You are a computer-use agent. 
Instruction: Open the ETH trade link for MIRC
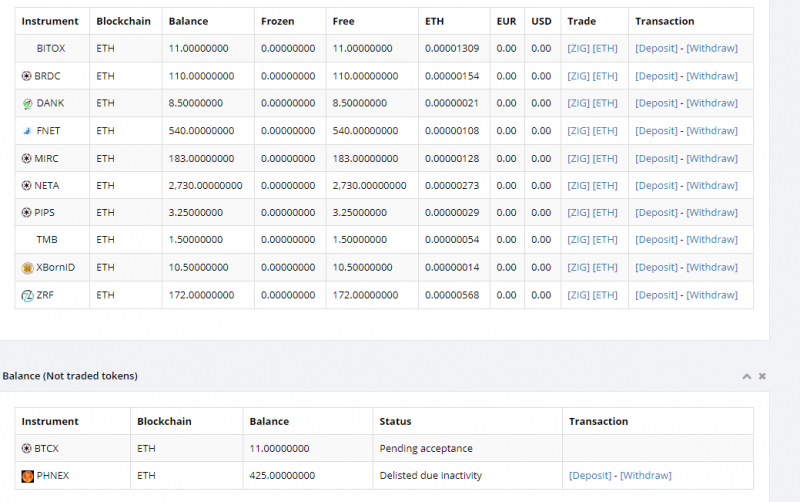pyautogui.click(x=605, y=159)
